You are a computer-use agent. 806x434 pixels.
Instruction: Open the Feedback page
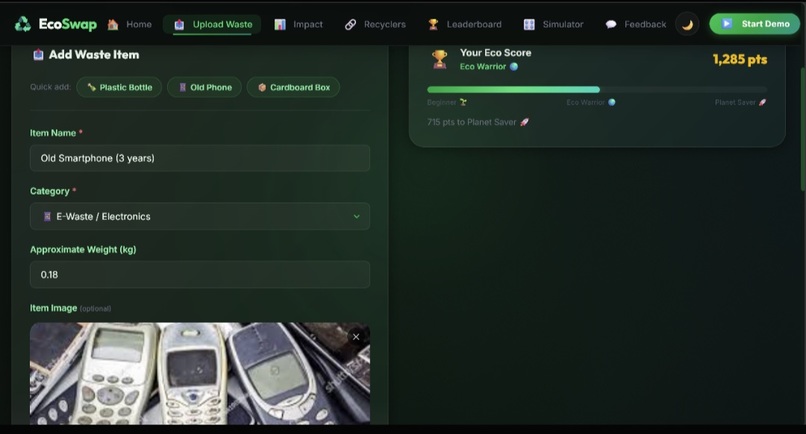636,24
